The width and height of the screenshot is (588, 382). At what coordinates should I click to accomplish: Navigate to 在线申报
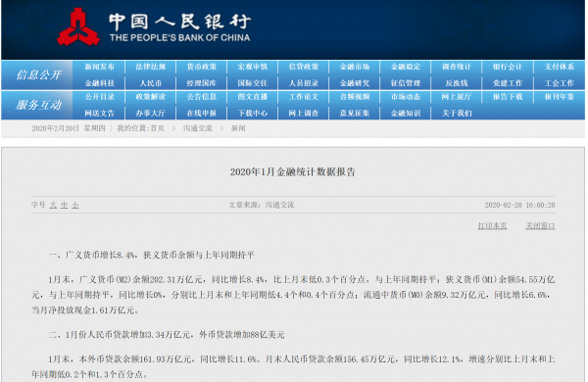coord(202,114)
